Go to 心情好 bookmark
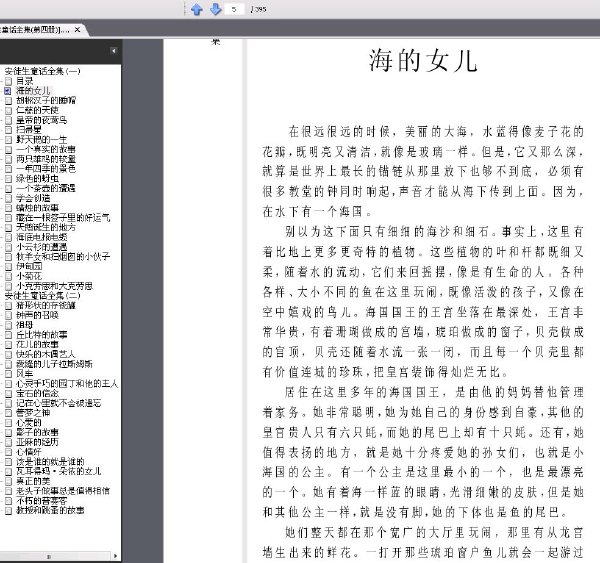This screenshot has height=563, width=600. pyautogui.click(x=29, y=452)
